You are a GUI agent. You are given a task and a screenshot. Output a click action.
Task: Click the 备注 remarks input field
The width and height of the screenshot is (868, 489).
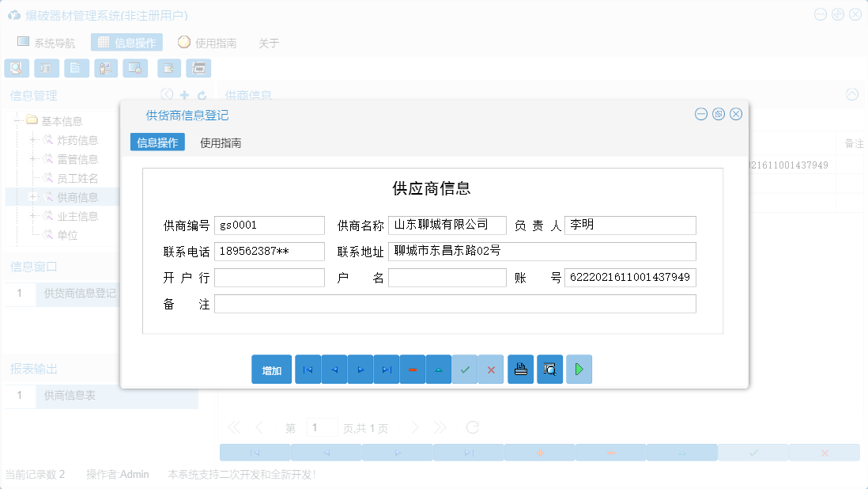[x=456, y=303]
